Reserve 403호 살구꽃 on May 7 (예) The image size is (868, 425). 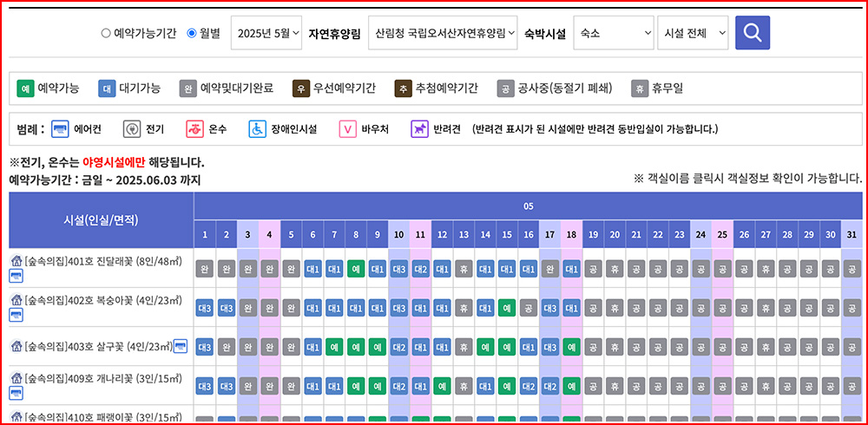[x=334, y=347]
